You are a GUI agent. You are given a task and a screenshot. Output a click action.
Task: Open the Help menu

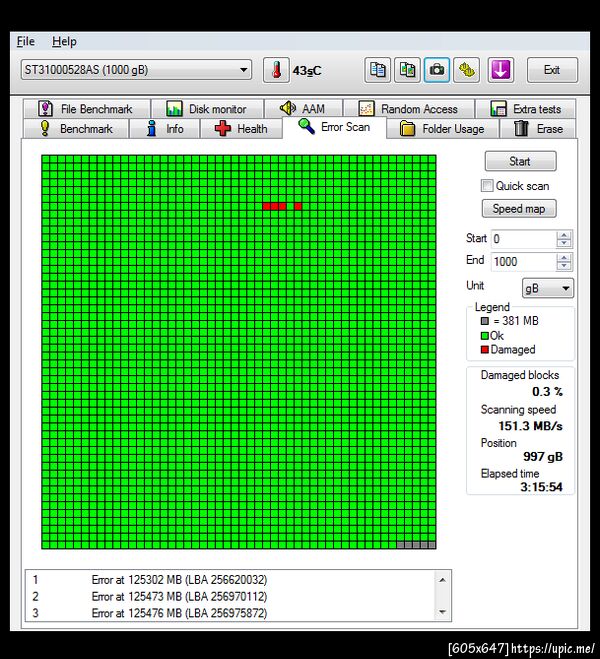tap(64, 41)
